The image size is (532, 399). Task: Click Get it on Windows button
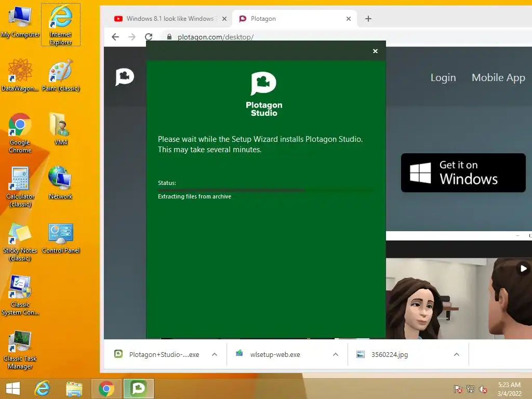pyautogui.click(x=463, y=172)
